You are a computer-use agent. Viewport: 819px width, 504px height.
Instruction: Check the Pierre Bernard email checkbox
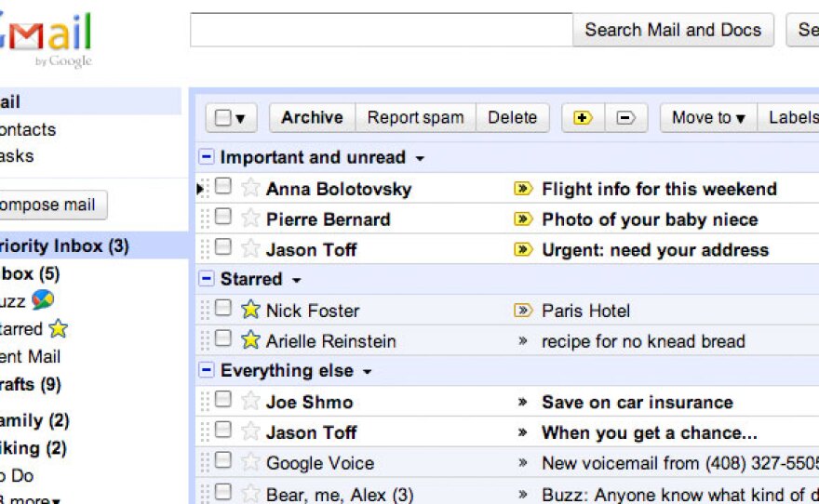click(x=223, y=217)
